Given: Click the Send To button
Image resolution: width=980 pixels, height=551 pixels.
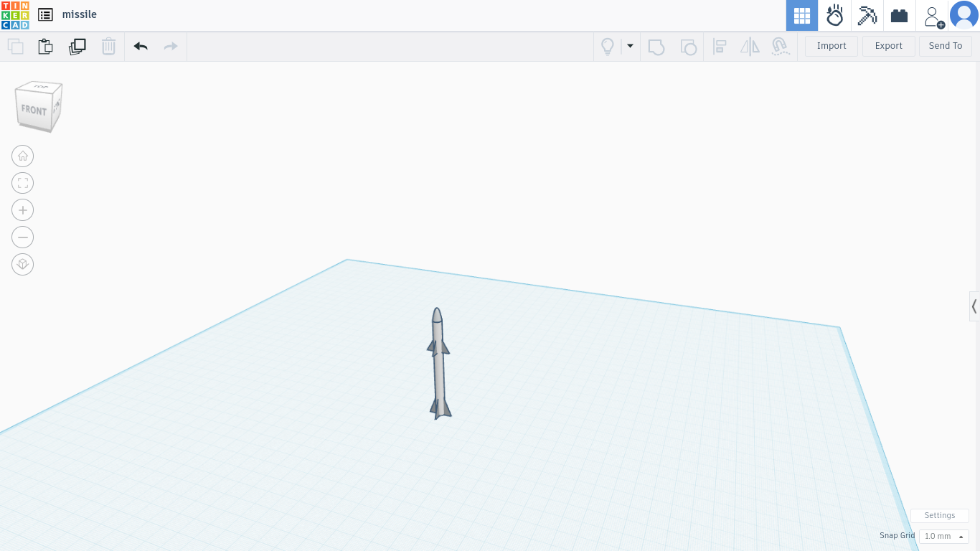Looking at the screenshot, I should pyautogui.click(x=946, y=46).
